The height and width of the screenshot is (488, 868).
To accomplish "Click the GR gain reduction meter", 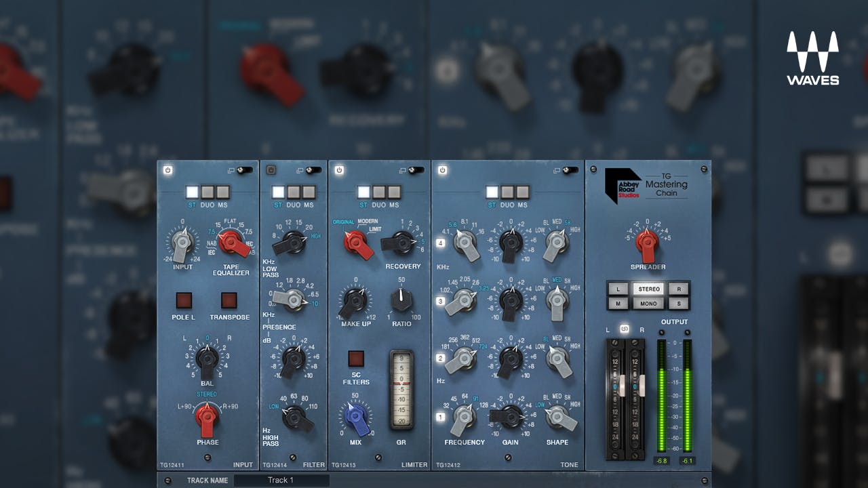I will [x=401, y=390].
